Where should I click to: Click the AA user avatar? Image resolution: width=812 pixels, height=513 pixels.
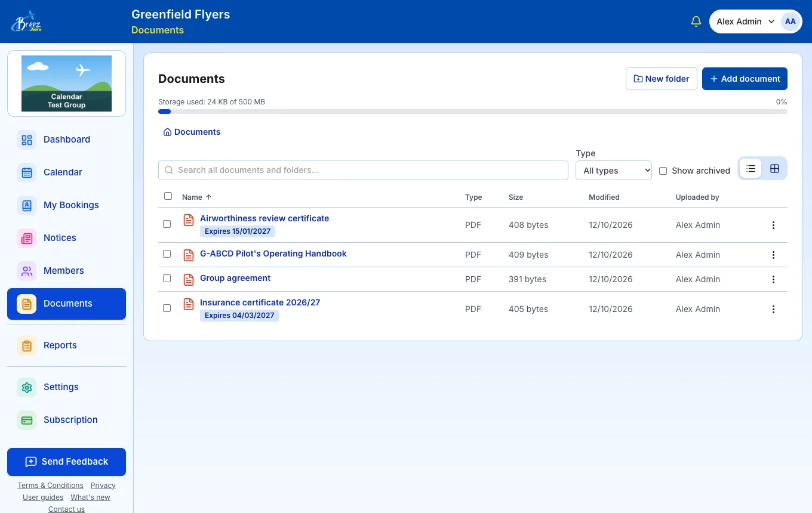tap(790, 21)
